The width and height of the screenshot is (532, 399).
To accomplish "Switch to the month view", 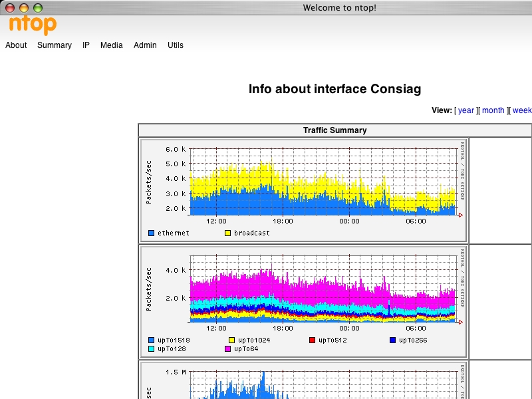I will (x=493, y=110).
